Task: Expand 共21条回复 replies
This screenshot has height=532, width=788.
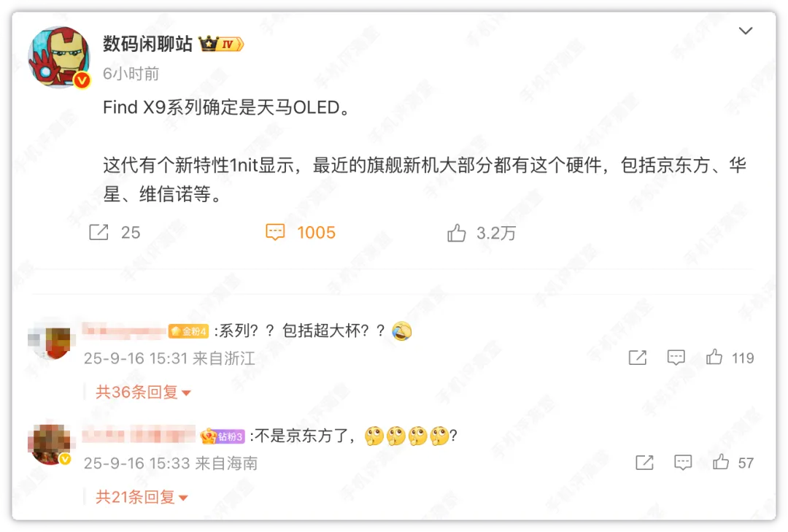Action: tap(142, 497)
